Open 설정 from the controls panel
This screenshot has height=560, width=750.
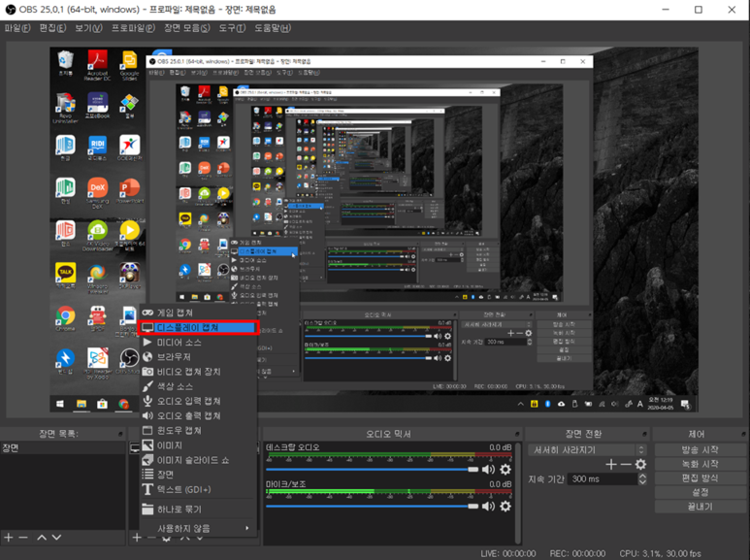[x=700, y=492]
